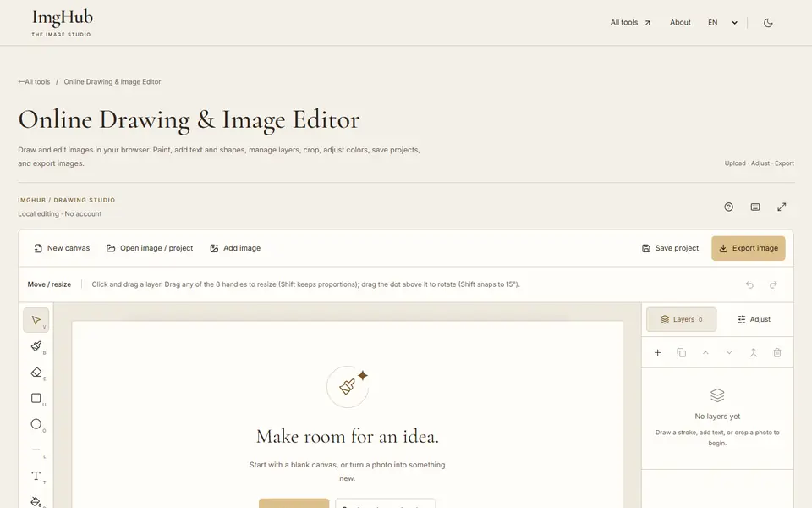Click the 'Upload · Adjust · Export' text
The image size is (812, 508).
[760, 163]
